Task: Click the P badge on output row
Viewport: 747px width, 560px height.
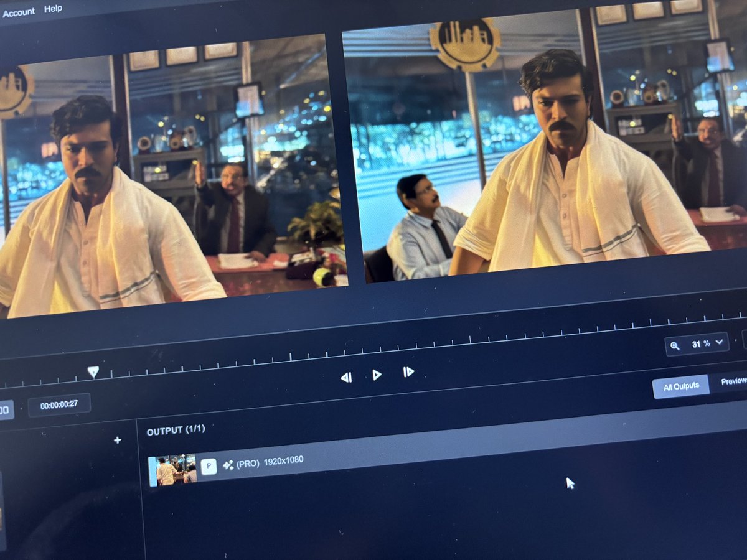Action: click(209, 467)
